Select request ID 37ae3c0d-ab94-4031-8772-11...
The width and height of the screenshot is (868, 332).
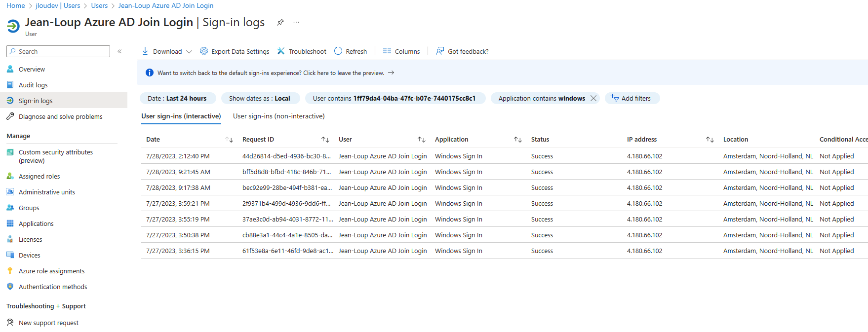click(288, 219)
